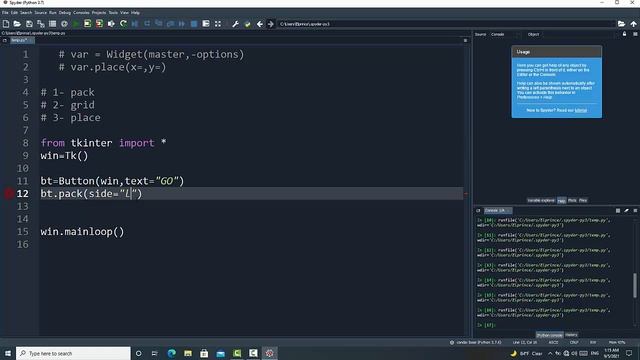
Task: Clear console with eraser icon
Action: click(x=627, y=211)
